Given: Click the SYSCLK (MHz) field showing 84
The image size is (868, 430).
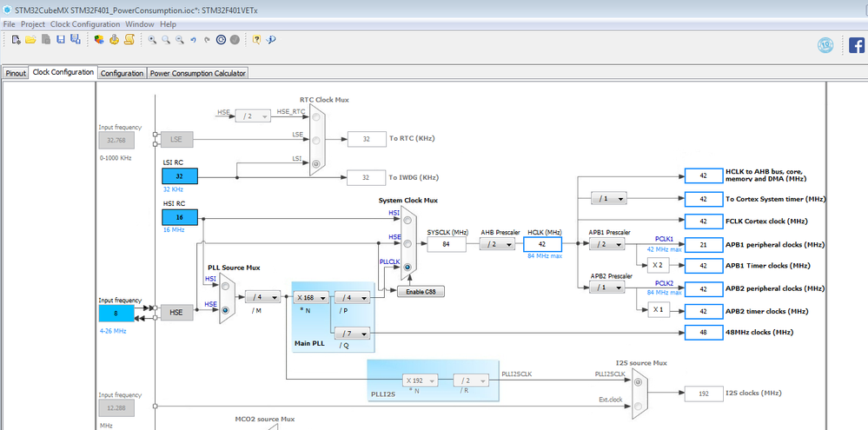Looking at the screenshot, I should (447, 245).
